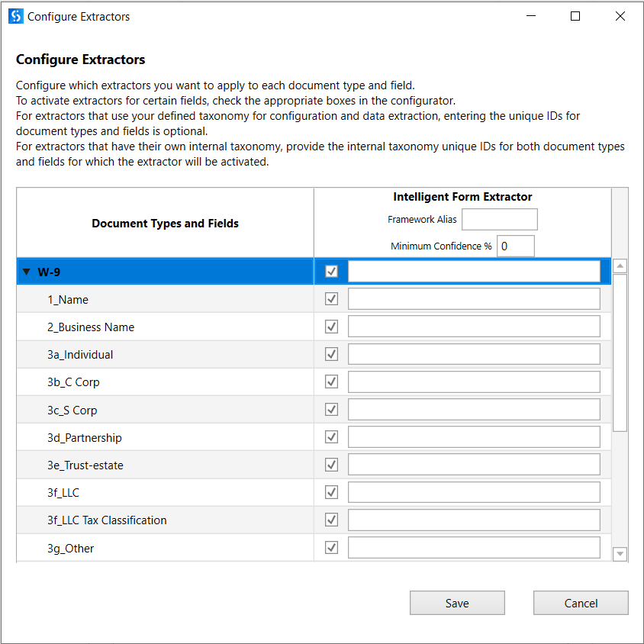Click the vertical scrollbar thumb
Screen dimensions: 644x644
click(x=620, y=351)
